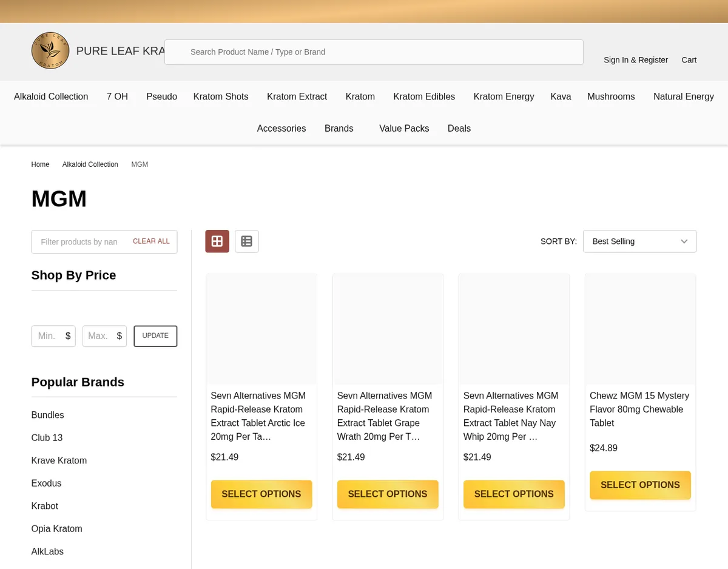Viewport: 728px width, 569px height.
Task: Filter by Exodus brand
Action: (47, 483)
